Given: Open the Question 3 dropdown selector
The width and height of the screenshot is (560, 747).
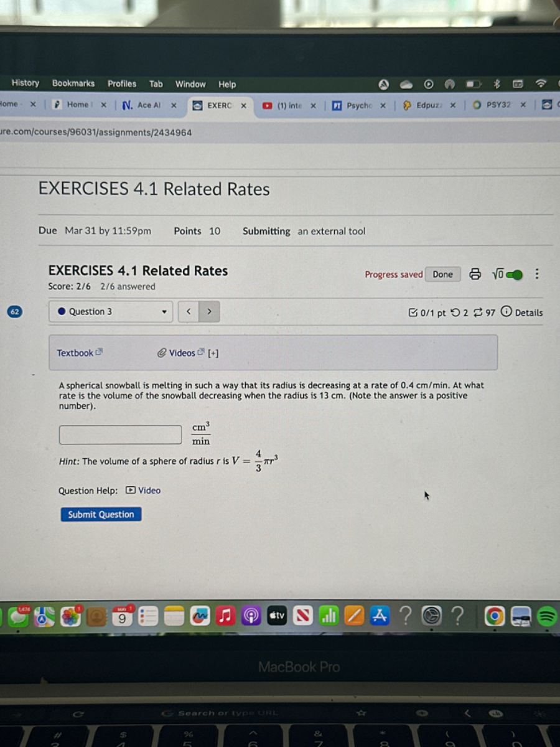Looking at the screenshot, I should pos(111,311).
